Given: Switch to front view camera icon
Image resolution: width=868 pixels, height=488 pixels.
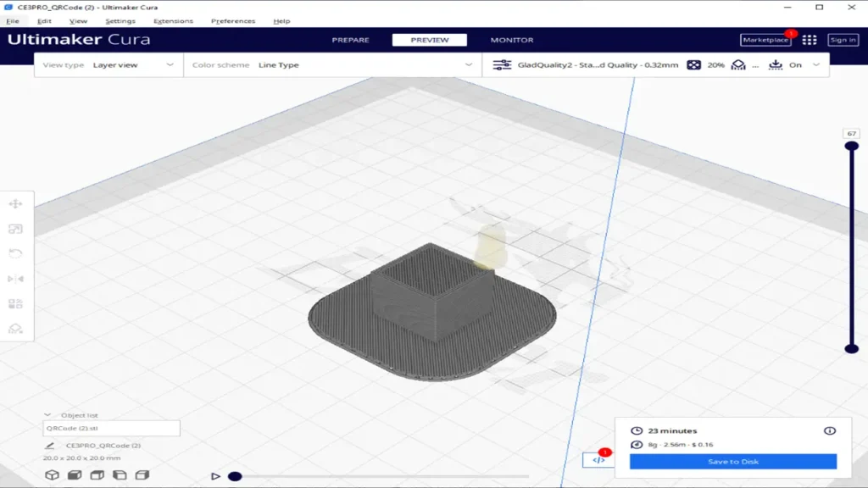Looking at the screenshot, I should pos(75,474).
